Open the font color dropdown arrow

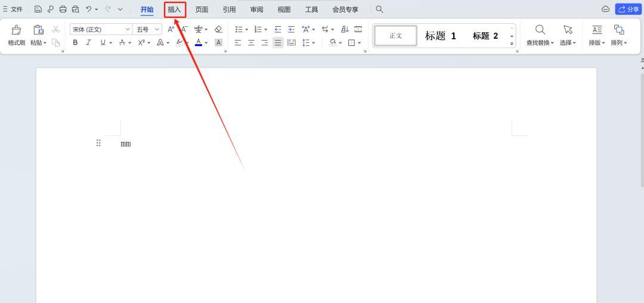[x=206, y=43]
